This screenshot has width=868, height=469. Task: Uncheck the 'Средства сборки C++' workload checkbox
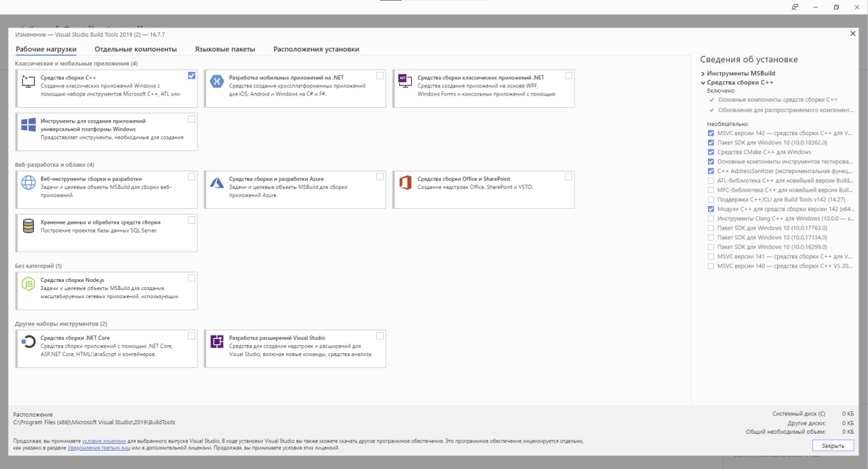(191, 75)
